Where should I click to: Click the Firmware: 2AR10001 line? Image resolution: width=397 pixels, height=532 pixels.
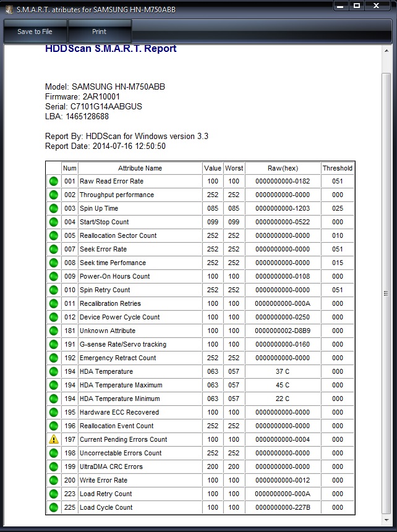[82, 96]
